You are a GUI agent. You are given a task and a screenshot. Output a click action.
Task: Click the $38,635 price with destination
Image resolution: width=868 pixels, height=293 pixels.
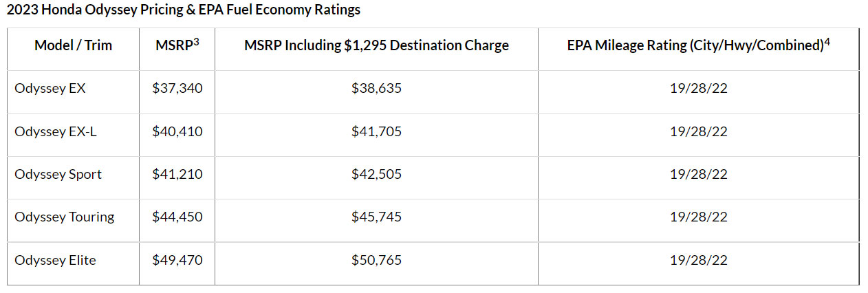(376, 88)
